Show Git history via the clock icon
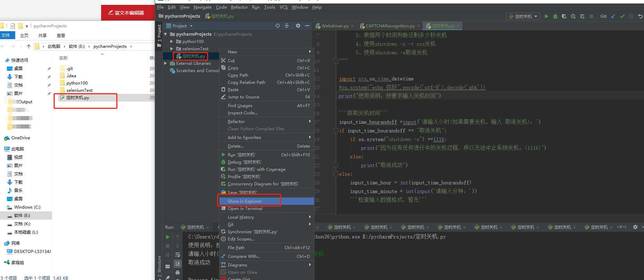Screen dimensions: 644x280 click(631, 16)
